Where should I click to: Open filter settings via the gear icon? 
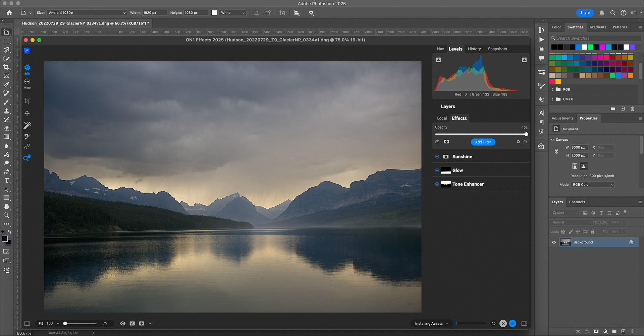[519, 141]
